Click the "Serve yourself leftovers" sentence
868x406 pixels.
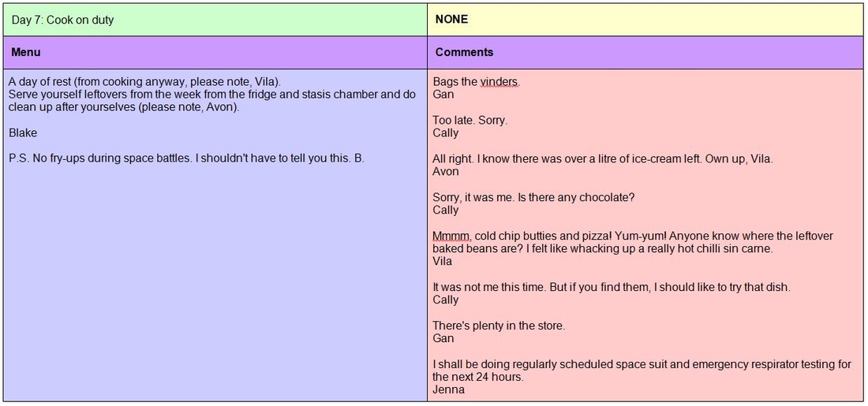(211, 95)
